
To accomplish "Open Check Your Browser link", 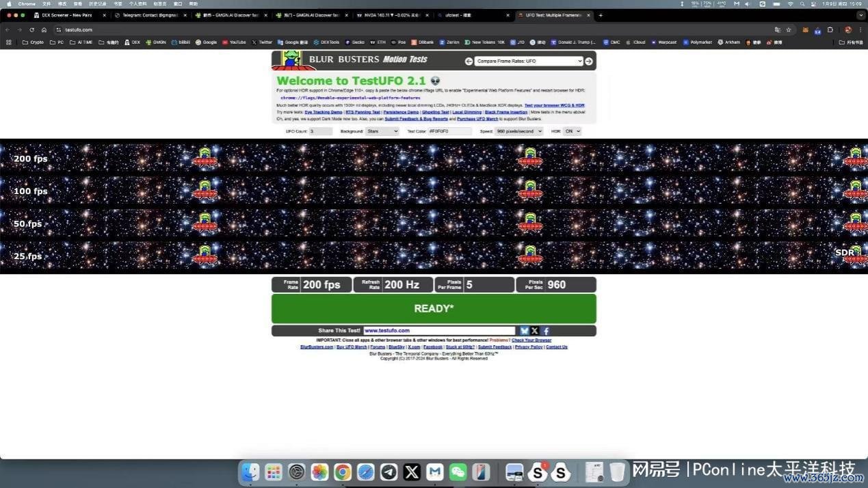I will [531, 340].
